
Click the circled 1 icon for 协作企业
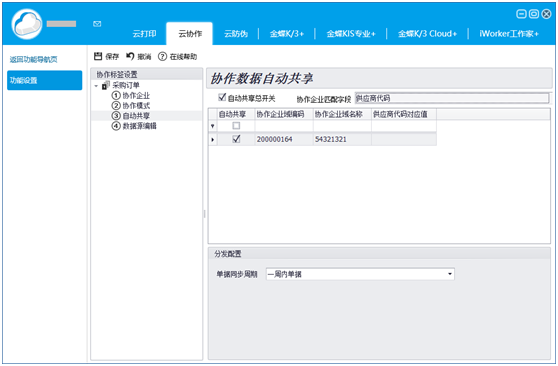(x=116, y=95)
